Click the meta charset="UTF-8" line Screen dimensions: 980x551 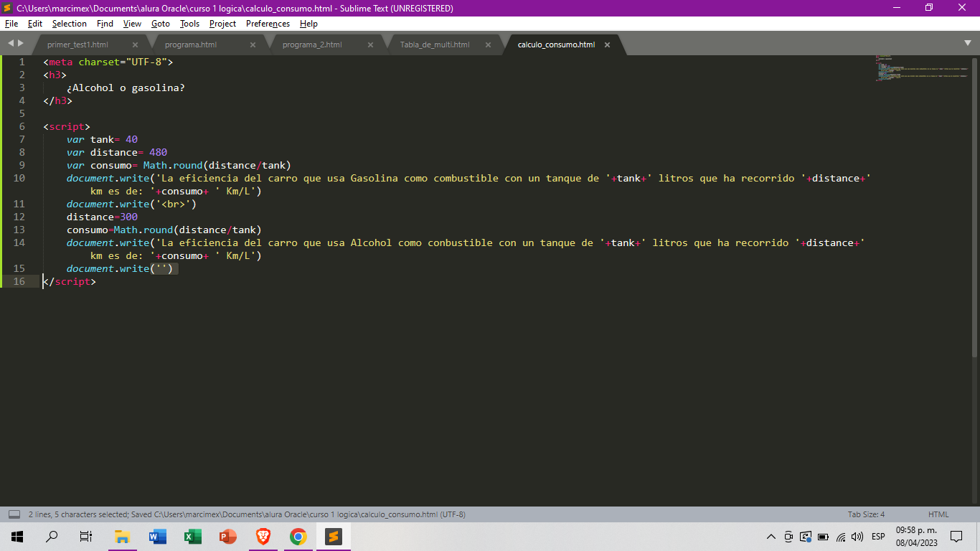(108, 62)
